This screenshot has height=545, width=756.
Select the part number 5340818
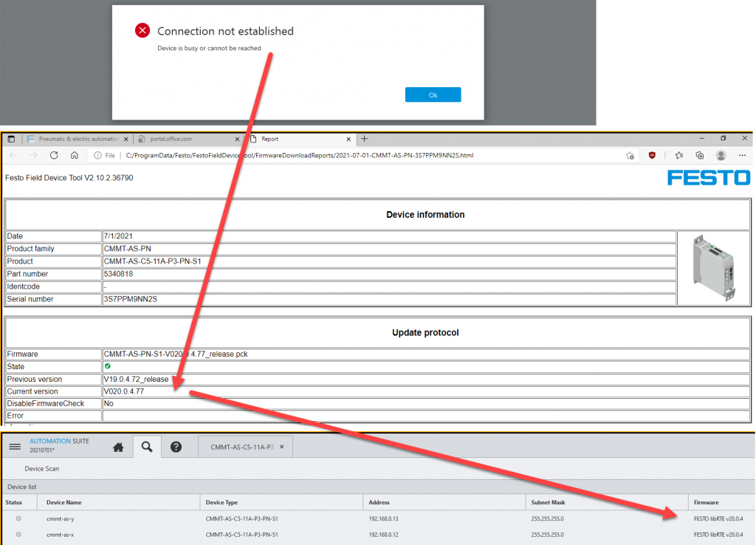click(118, 274)
